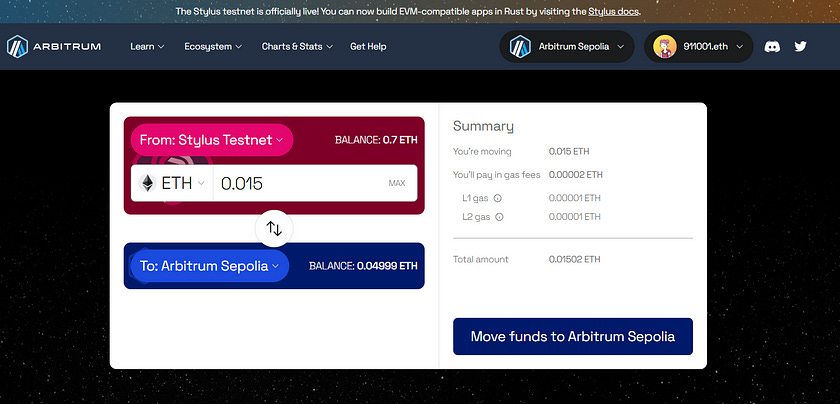Click the MAX amount button

(x=397, y=183)
